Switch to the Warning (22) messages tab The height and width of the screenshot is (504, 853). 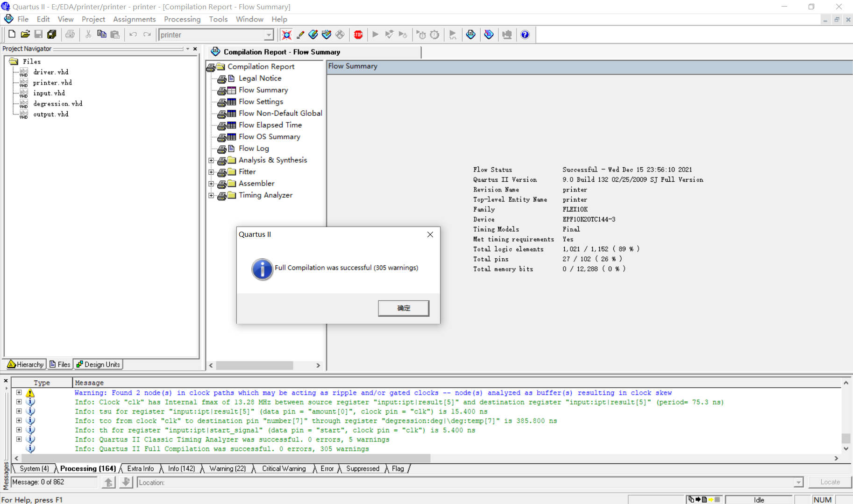coord(227,469)
